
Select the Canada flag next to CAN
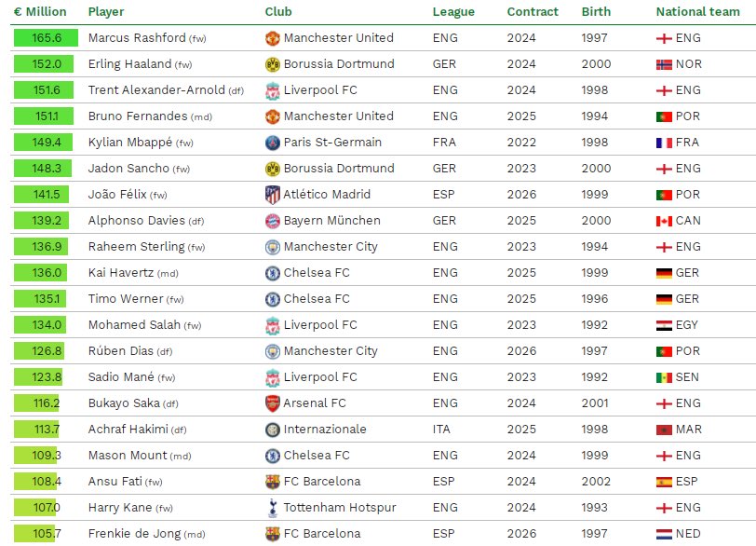664,221
